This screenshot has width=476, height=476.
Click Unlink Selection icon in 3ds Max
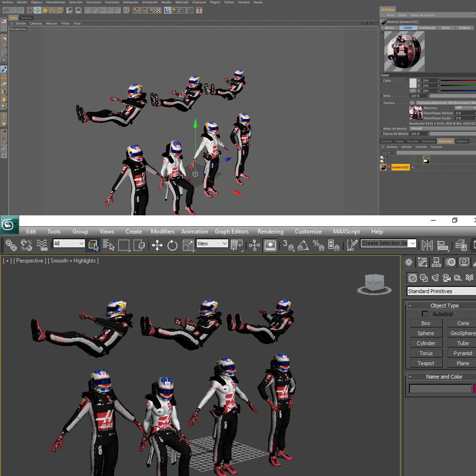pos(26,245)
